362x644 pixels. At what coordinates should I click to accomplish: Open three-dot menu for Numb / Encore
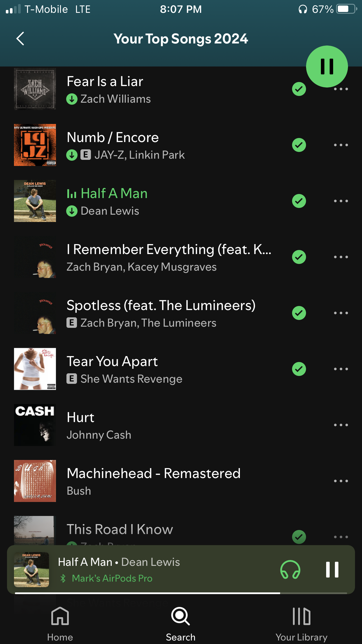341,145
